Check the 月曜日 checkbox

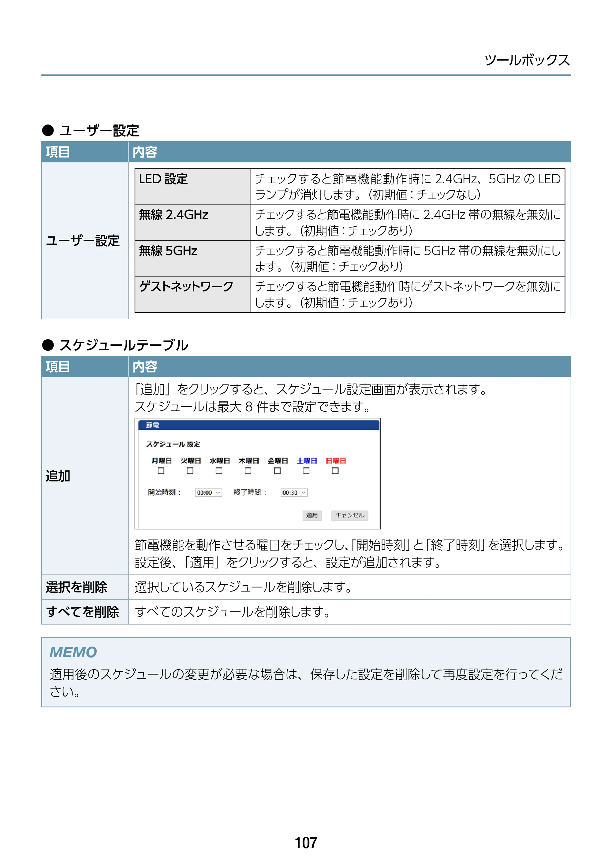tap(161, 471)
